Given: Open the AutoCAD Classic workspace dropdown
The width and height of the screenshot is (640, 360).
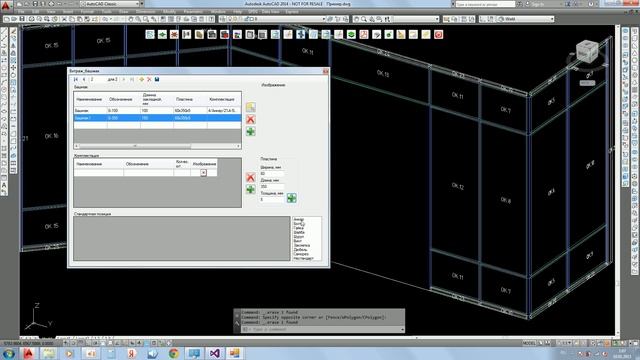Looking at the screenshot, I should tap(110, 4).
